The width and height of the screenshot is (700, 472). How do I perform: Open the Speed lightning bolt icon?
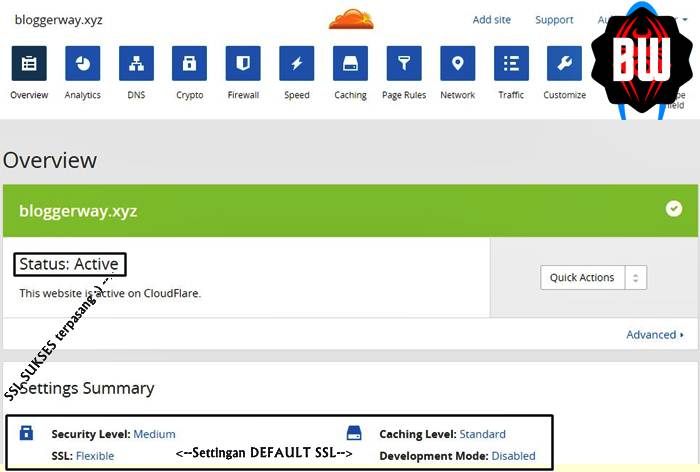tap(296, 63)
